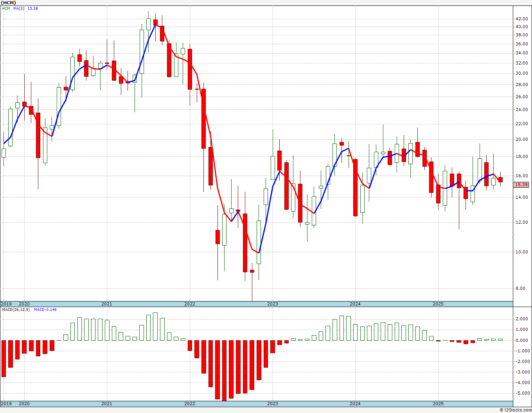The height and width of the screenshot is (413, 532).
Task: Click the "0.000" MACD axis label
Action: tap(523, 340)
